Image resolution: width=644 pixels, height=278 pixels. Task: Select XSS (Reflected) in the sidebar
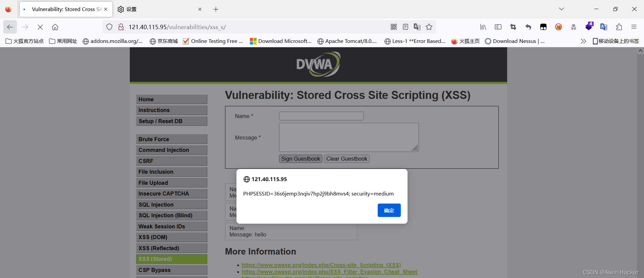pos(172,248)
